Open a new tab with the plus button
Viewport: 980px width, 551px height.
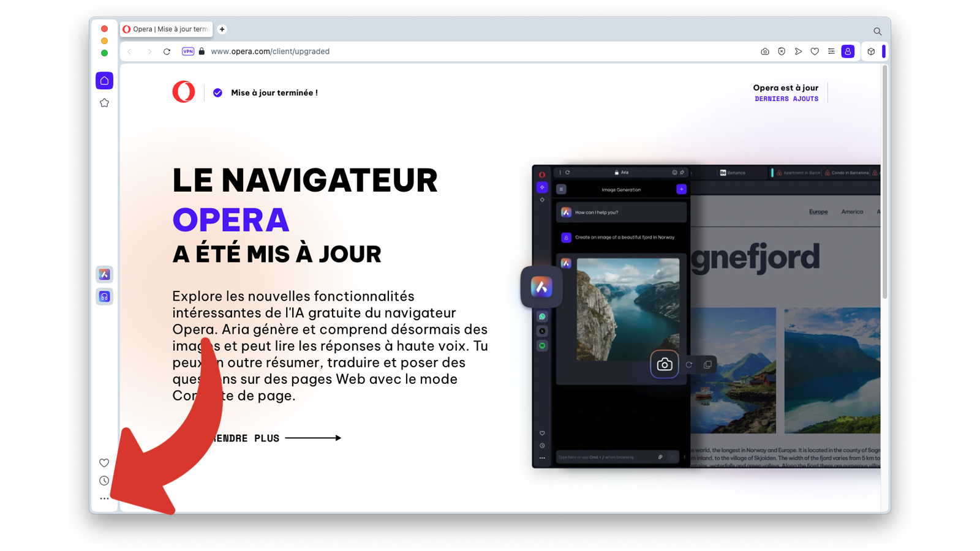222,29
